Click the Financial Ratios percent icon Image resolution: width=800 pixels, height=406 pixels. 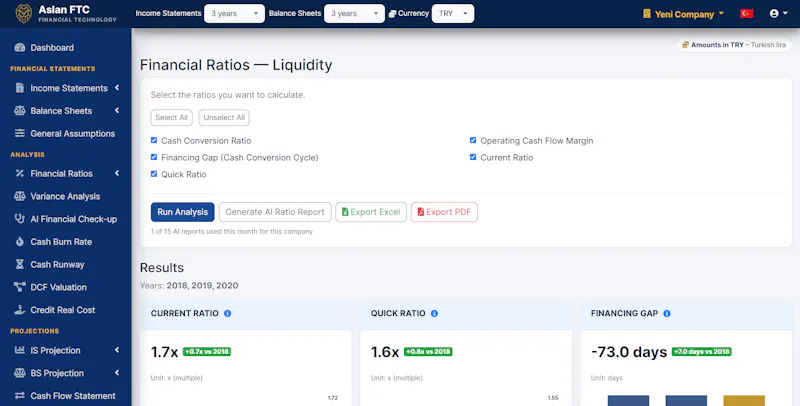pos(20,173)
